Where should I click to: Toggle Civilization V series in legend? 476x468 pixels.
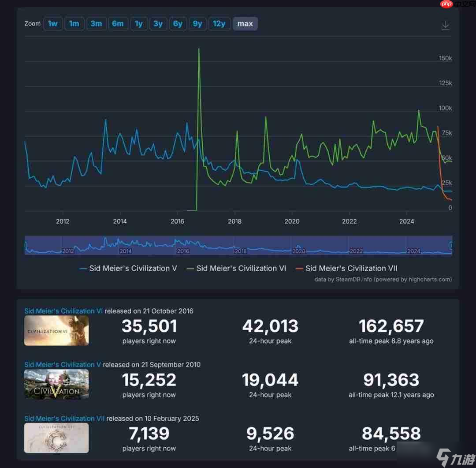click(x=128, y=268)
